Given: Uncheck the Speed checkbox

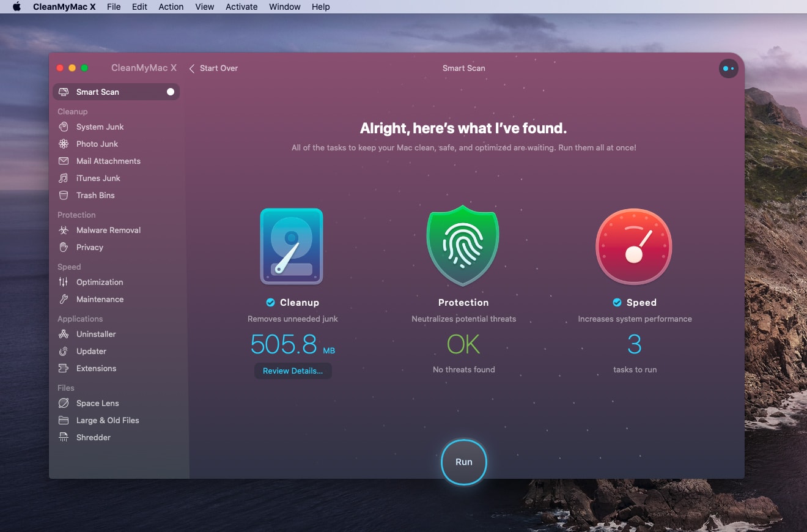Looking at the screenshot, I should [617, 302].
